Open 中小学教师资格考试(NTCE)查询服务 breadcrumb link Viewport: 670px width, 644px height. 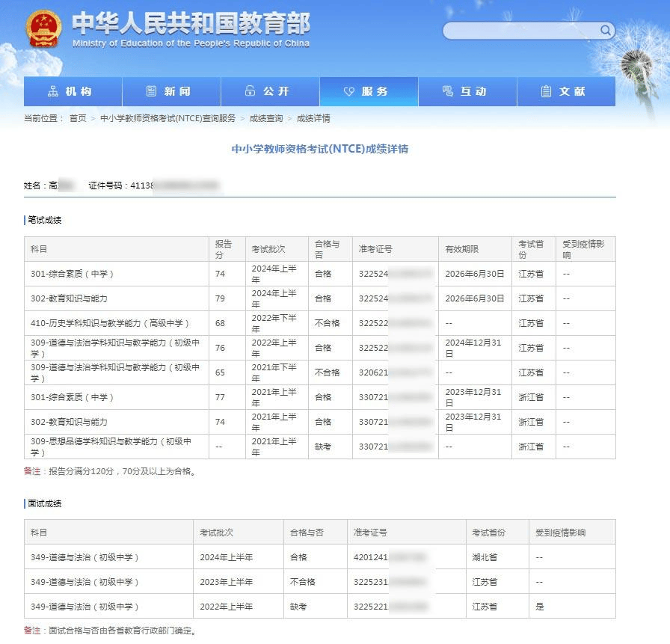point(167,118)
